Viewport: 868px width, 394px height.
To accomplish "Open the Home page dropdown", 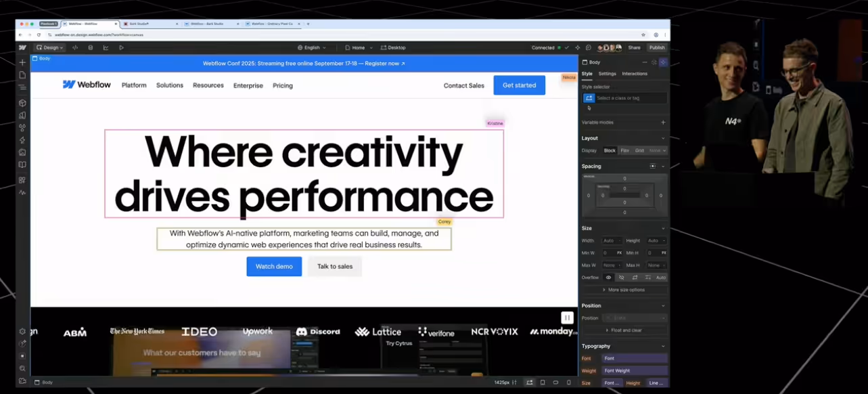I will pyautogui.click(x=359, y=47).
